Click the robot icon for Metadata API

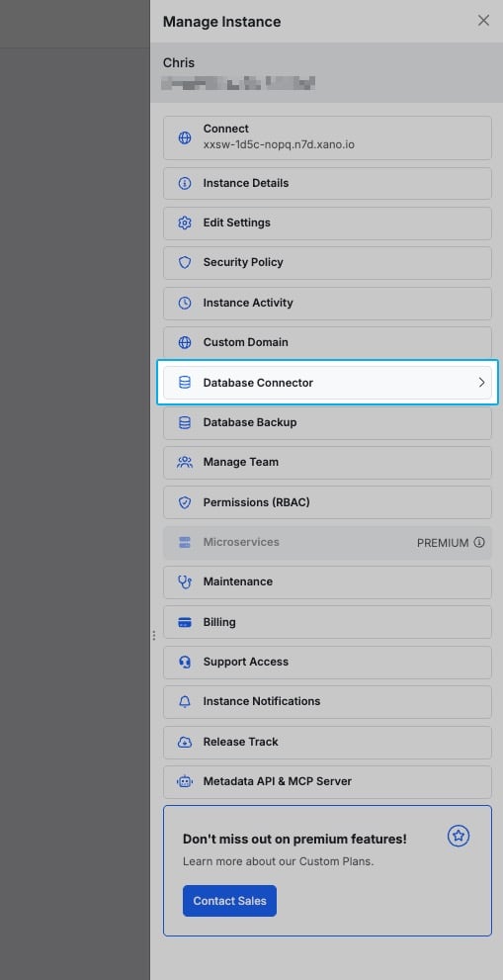(x=185, y=782)
